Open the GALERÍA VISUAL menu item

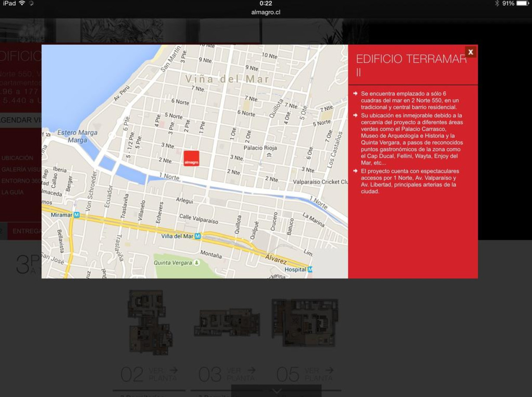pyautogui.click(x=21, y=169)
